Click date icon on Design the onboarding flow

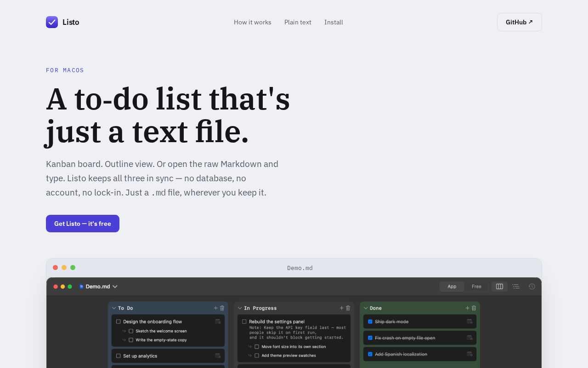(x=218, y=322)
